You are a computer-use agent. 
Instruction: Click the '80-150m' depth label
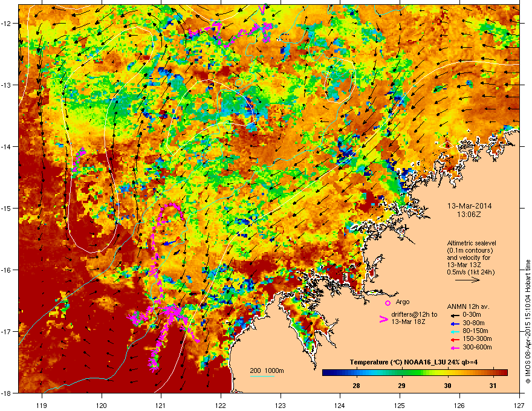click(x=475, y=331)
